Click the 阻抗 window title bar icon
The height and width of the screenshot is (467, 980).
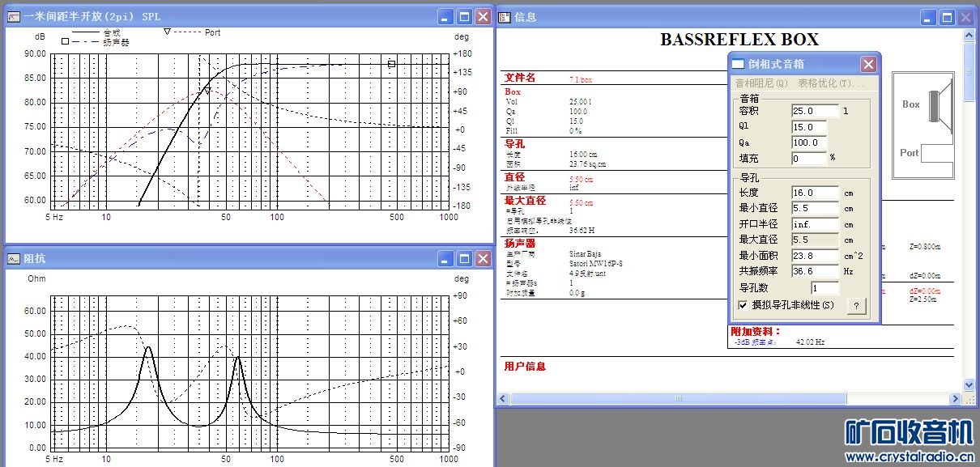[x=13, y=259]
